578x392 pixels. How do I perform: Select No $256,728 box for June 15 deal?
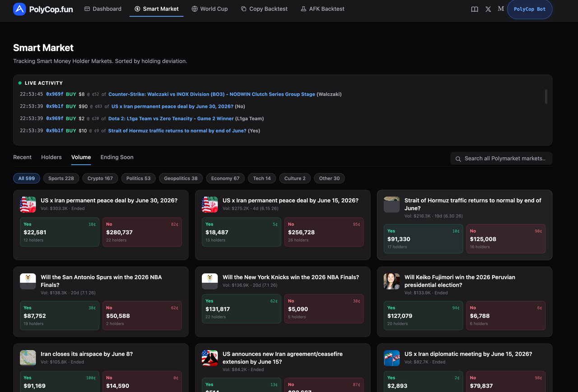pyautogui.click(x=324, y=232)
